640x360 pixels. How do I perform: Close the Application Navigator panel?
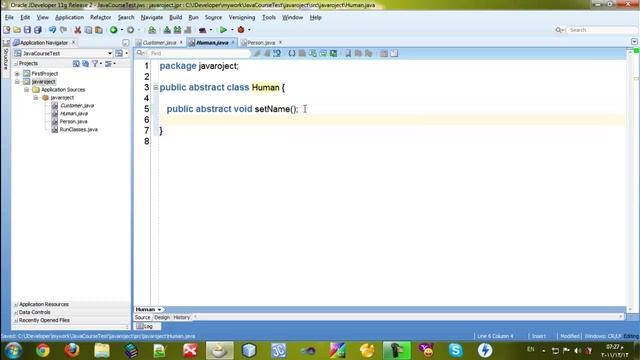pos(73,42)
